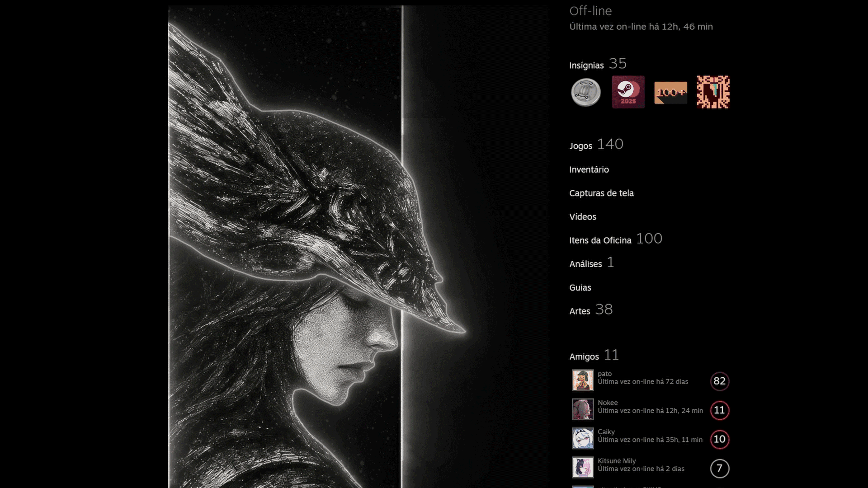Click pato's avatar in friends list
Viewport: 868px width, 488px height.
point(583,380)
